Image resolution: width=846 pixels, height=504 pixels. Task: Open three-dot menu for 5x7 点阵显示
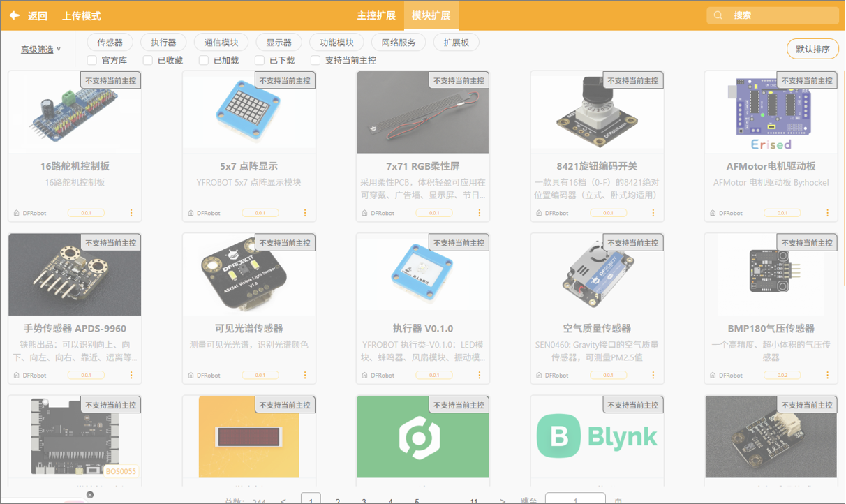tap(305, 213)
